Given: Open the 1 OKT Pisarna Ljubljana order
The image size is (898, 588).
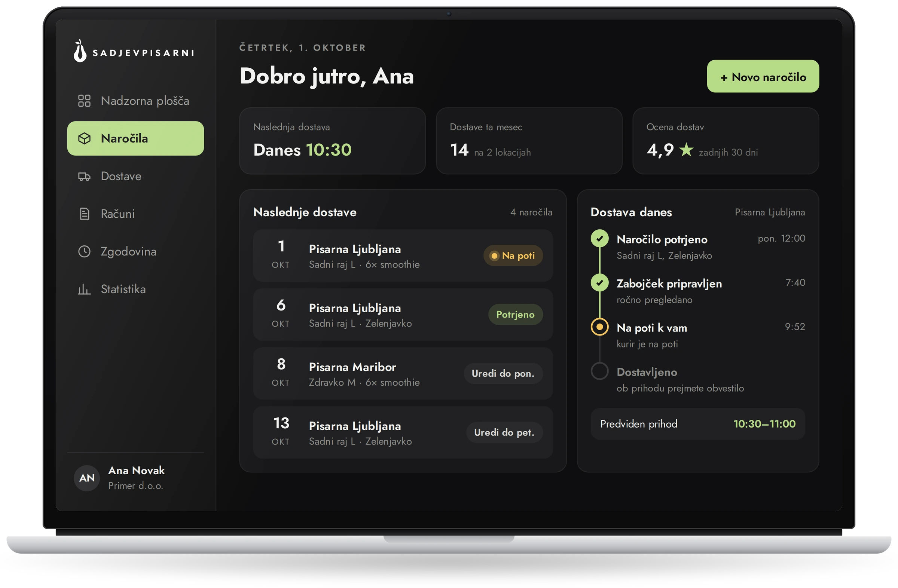Looking at the screenshot, I should coord(403,256).
